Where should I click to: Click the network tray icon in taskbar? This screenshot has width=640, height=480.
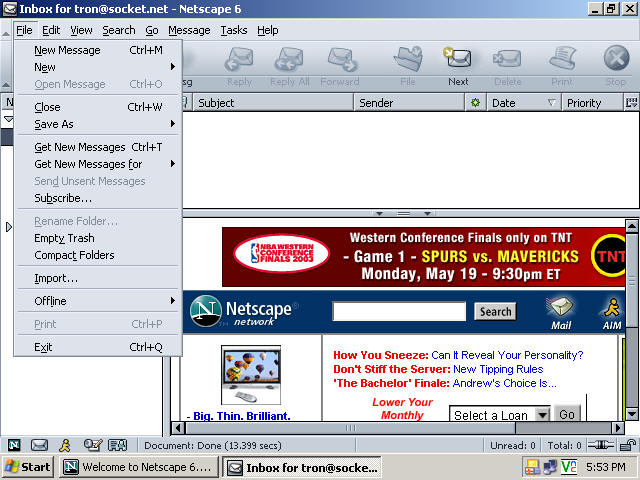[550, 467]
